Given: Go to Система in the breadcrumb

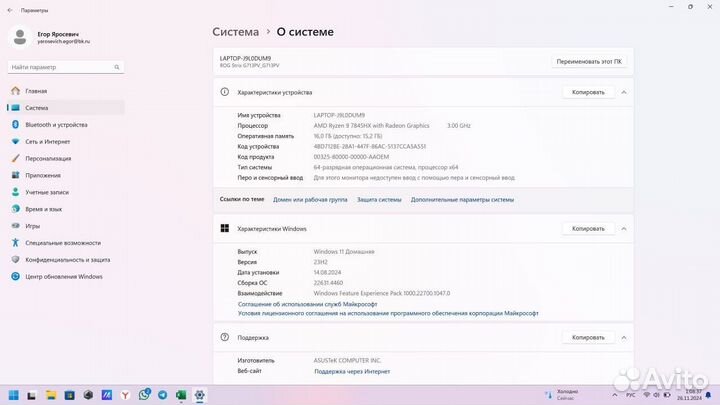Looking at the screenshot, I should (x=236, y=32).
